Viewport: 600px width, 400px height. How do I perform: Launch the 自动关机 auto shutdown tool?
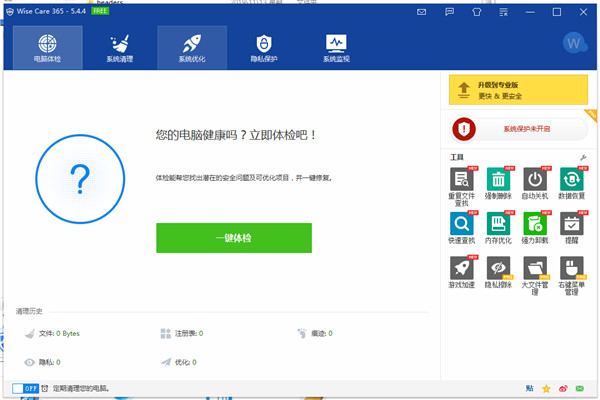[535, 180]
